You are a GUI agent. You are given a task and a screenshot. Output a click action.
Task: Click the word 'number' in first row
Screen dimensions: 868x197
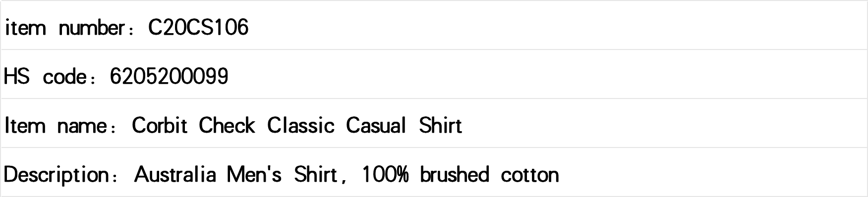(x=91, y=28)
